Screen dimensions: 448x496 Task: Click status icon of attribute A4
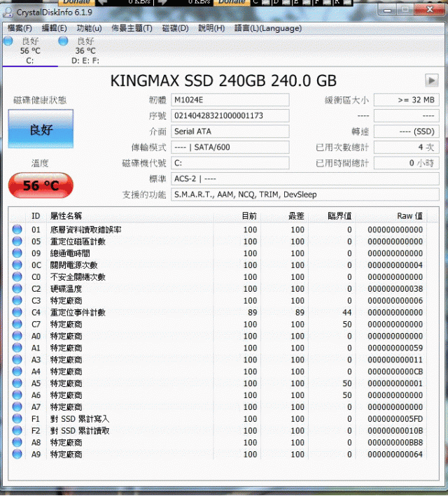pos(17,371)
